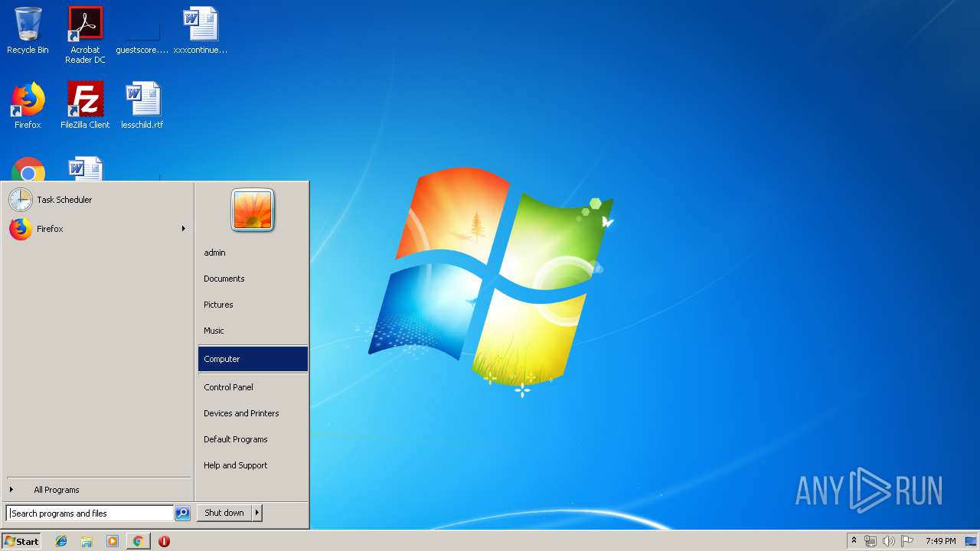Click the search magnifier button
Image resolution: width=980 pixels, height=551 pixels.
coord(182,514)
